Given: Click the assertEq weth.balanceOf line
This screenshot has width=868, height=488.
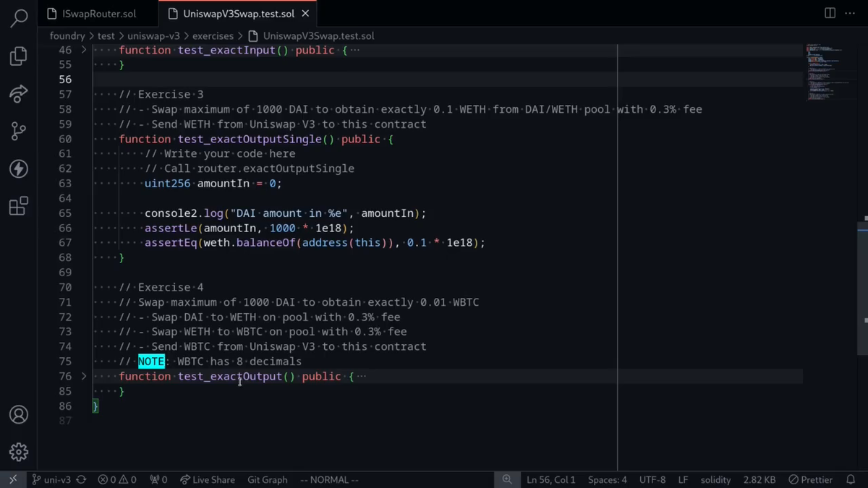Looking at the screenshot, I should (315, 243).
